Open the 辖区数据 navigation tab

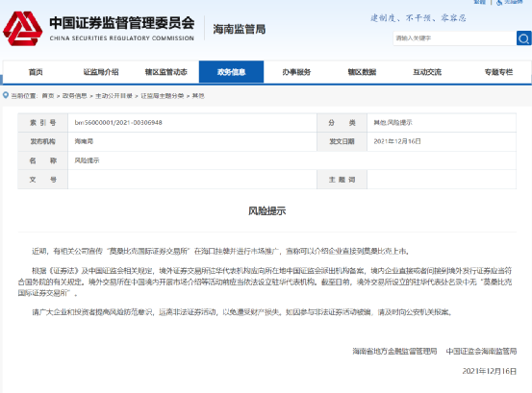pyautogui.click(x=362, y=72)
